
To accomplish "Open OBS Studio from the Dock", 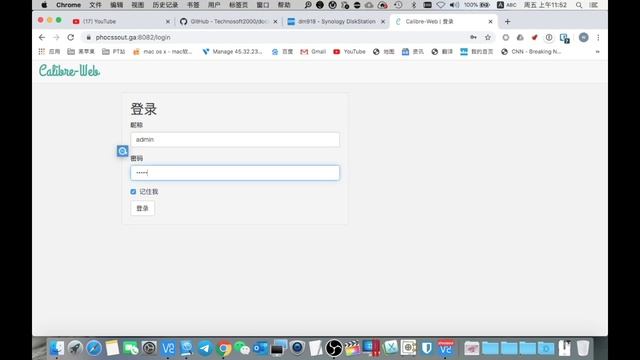I will [334, 348].
